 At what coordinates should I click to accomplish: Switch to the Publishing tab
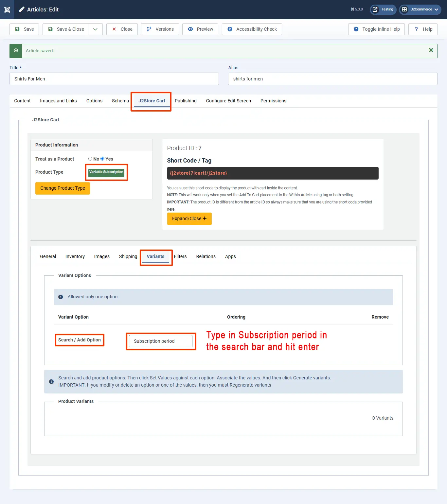tap(186, 101)
